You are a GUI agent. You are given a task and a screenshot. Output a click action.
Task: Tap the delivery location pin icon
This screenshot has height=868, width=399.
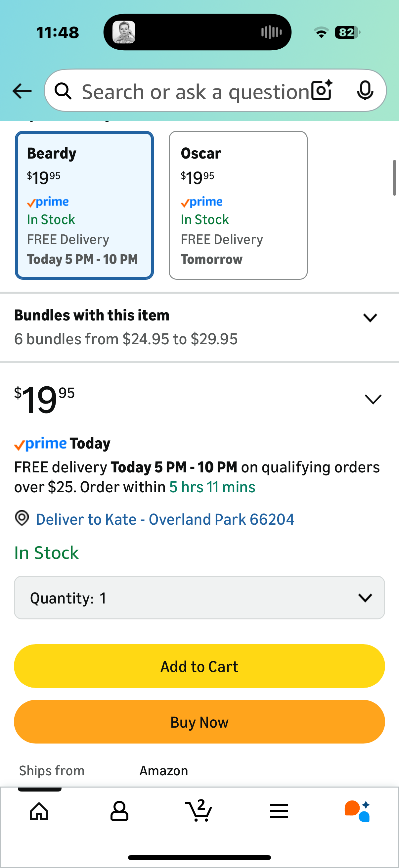[x=22, y=518]
